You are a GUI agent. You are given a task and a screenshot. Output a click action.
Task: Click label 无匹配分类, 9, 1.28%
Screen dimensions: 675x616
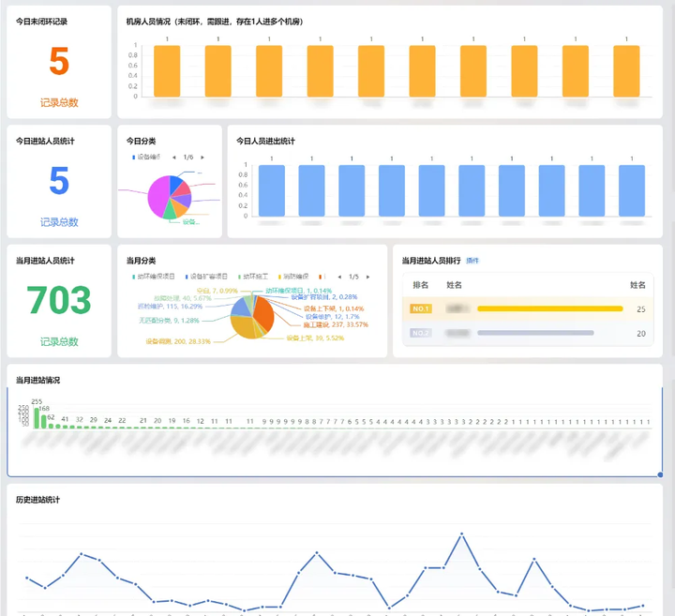pos(169,321)
